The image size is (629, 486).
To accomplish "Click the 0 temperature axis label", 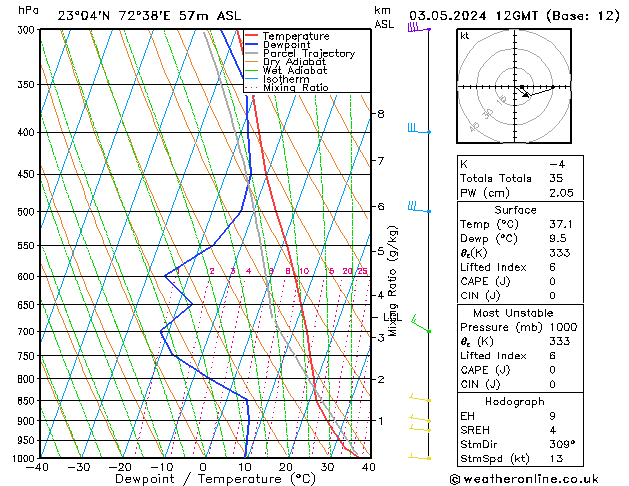I will click(203, 468).
